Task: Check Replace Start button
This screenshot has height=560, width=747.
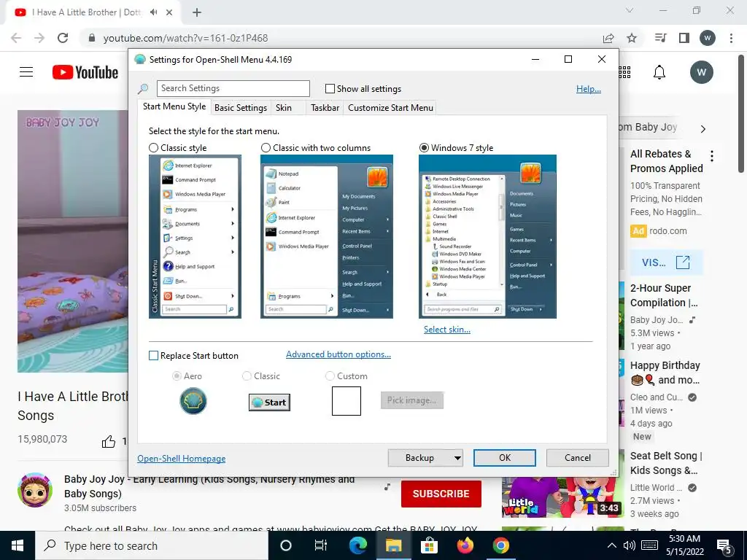Action: (153, 356)
